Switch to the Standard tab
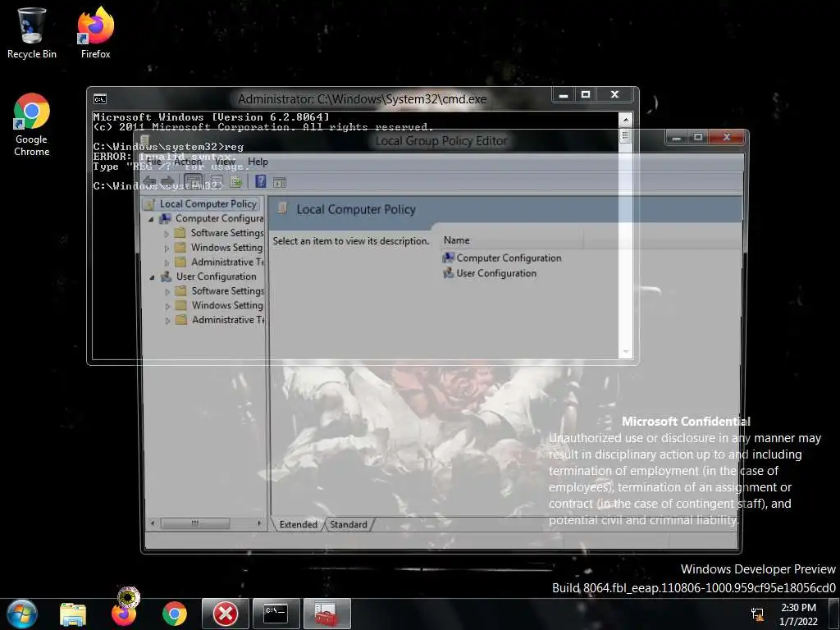The width and height of the screenshot is (840, 630). pyautogui.click(x=348, y=524)
